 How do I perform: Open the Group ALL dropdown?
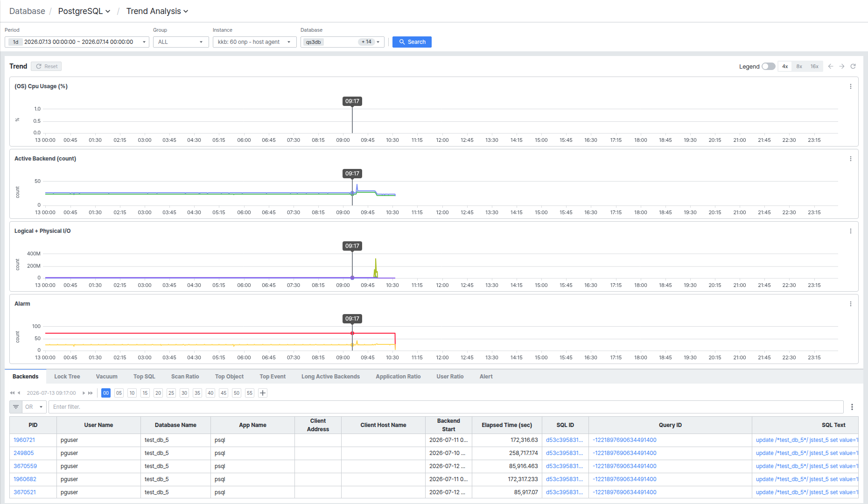coord(181,42)
